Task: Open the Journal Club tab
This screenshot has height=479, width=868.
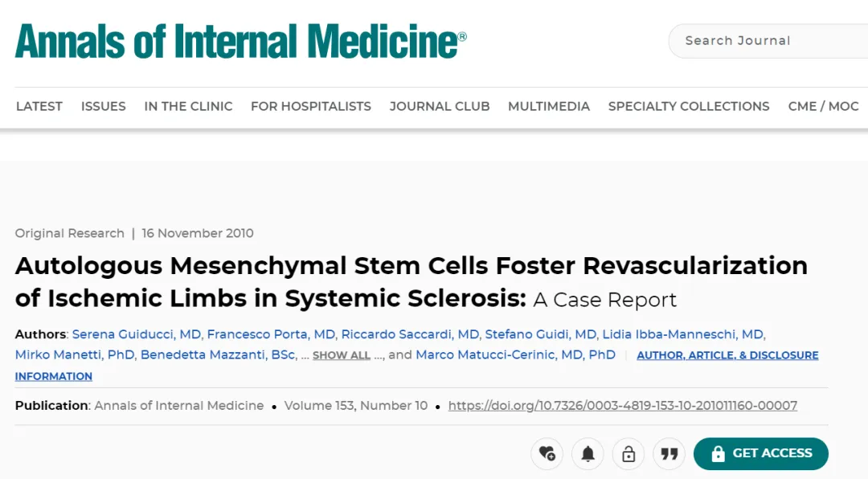Action: coord(440,106)
